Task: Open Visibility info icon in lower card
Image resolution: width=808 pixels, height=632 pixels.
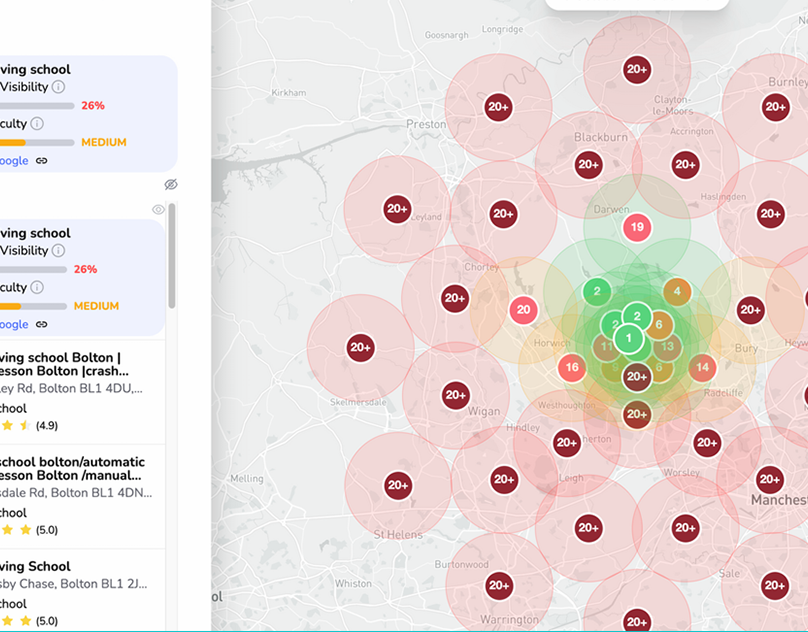Action: (58, 251)
